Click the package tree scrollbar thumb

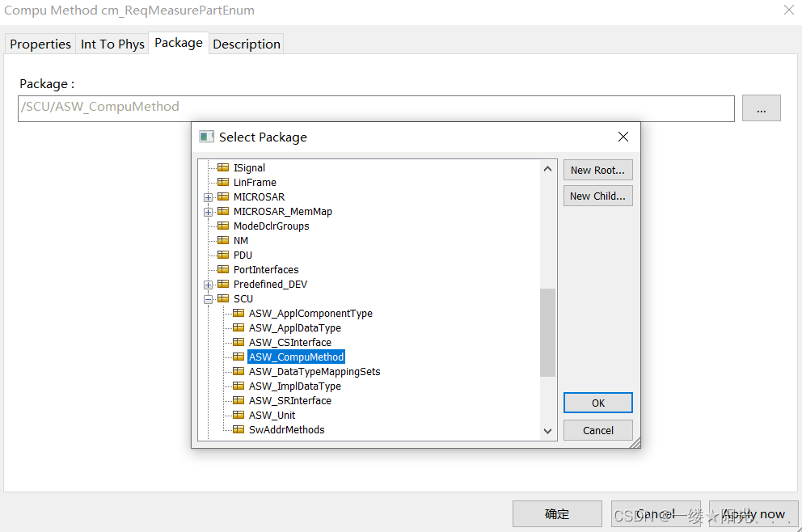tap(547, 332)
